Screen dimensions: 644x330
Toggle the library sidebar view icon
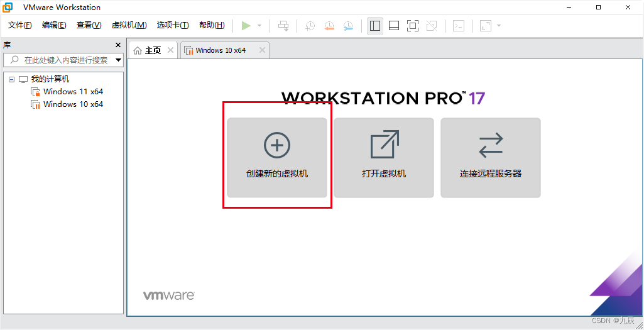[x=375, y=26]
